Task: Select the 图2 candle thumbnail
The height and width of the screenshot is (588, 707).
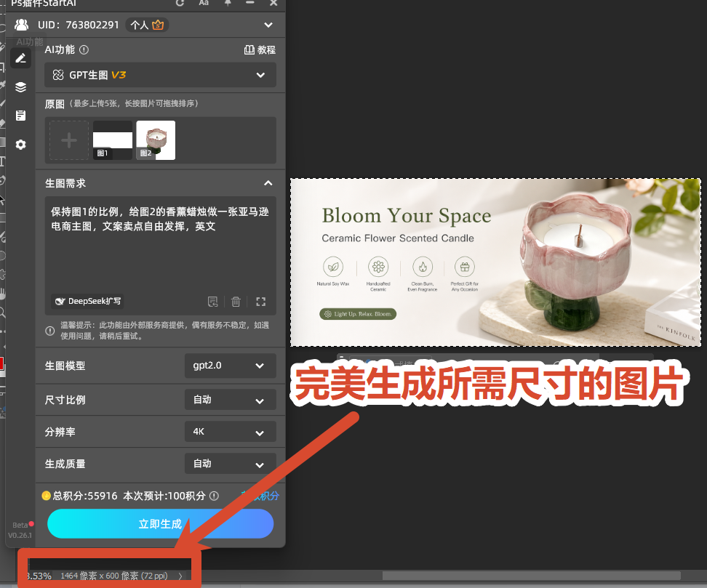Action: tap(156, 140)
